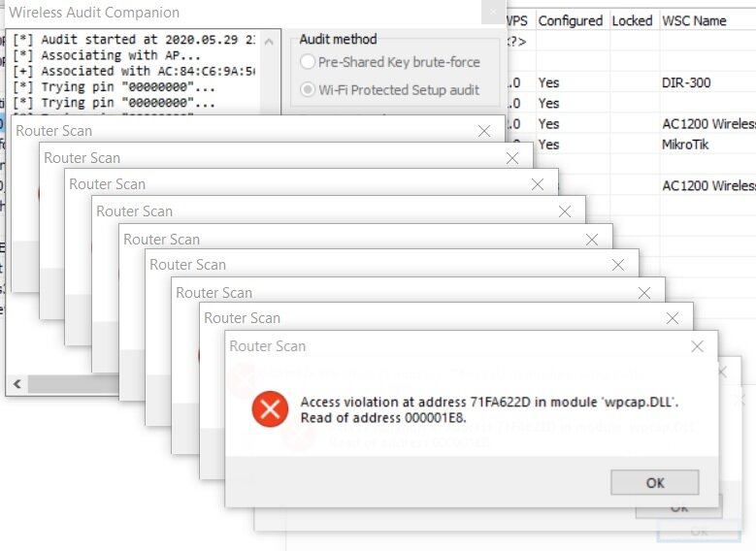
Task: Click the front Router Scan dialog title
Action: [x=268, y=346]
